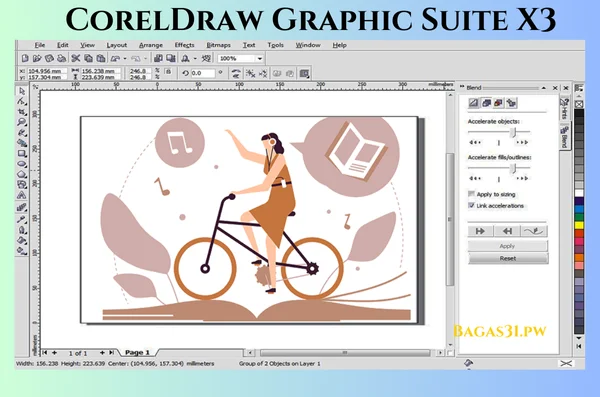The width and height of the screenshot is (600, 397).
Task: Click the Export icon in toolbar
Action: (171, 58)
